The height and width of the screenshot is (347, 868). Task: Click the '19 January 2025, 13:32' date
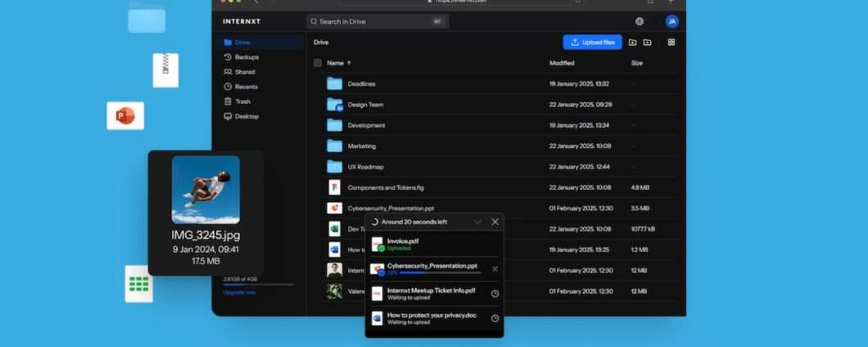(579, 84)
